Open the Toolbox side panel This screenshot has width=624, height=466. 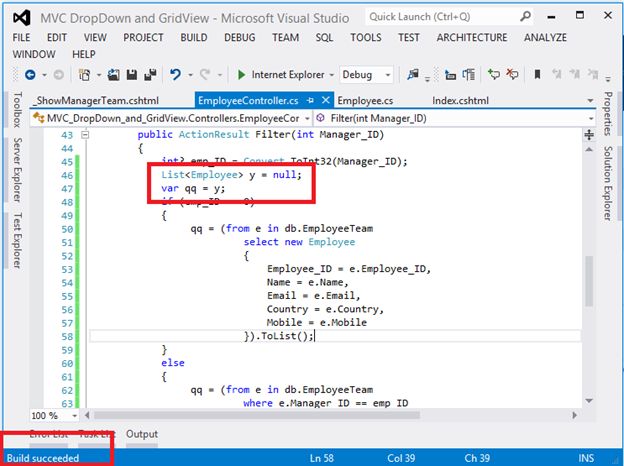(x=17, y=110)
